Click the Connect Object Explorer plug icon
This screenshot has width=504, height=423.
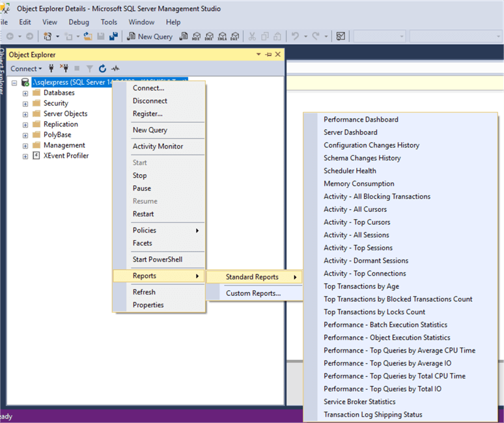point(51,68)
